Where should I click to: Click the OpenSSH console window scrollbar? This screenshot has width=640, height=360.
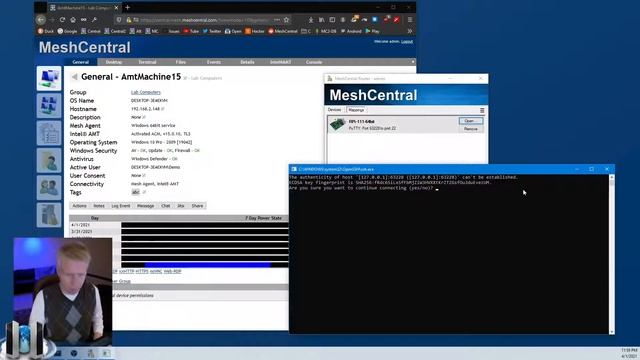coord(611,254)
